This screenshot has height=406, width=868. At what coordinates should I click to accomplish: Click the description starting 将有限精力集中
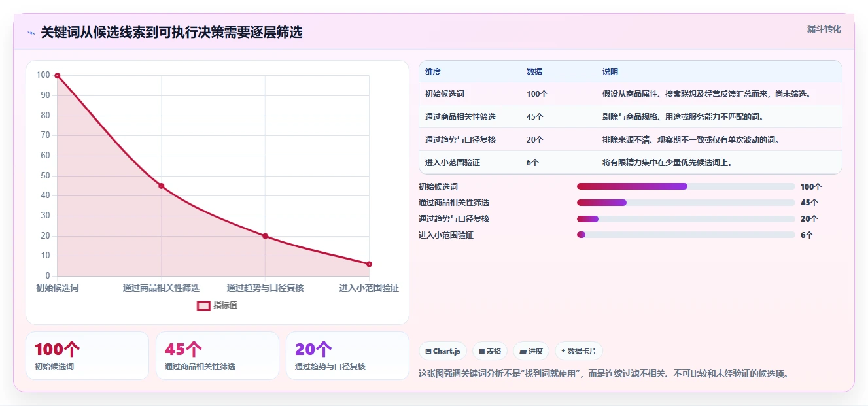point(667,163)
